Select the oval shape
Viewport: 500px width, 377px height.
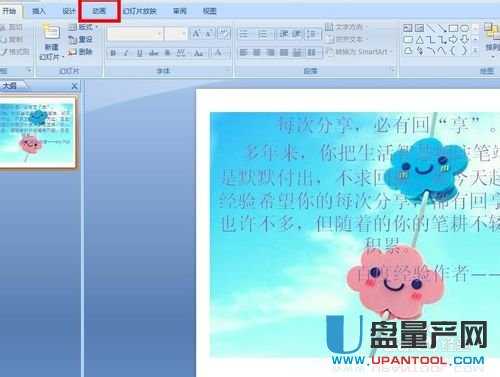(x=465, y=28)
